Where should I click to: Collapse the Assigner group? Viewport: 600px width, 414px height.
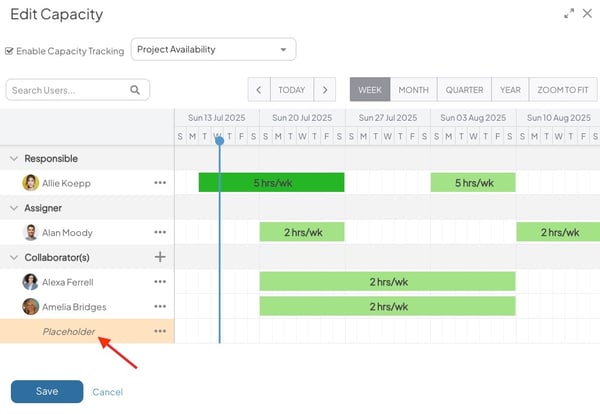[14, 208]
